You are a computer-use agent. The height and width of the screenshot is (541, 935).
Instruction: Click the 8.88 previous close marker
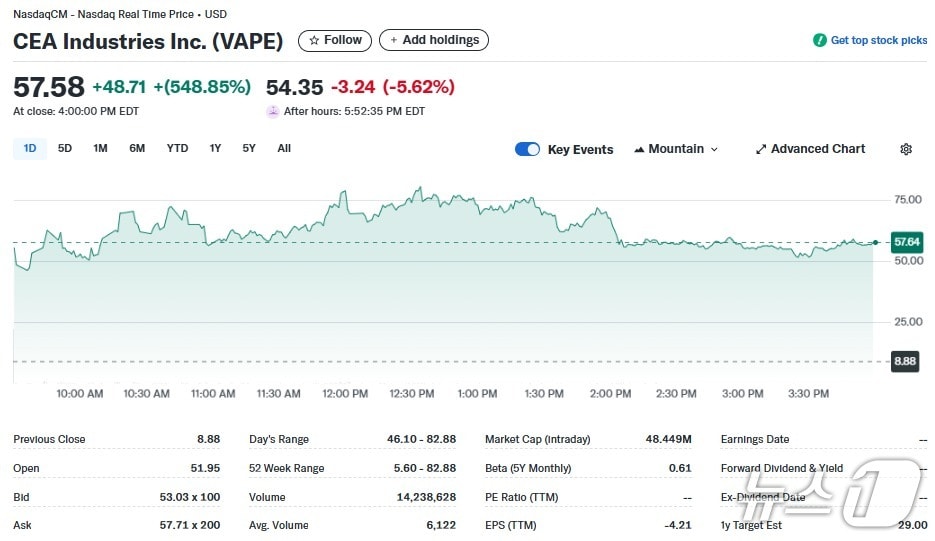(905, 361)
